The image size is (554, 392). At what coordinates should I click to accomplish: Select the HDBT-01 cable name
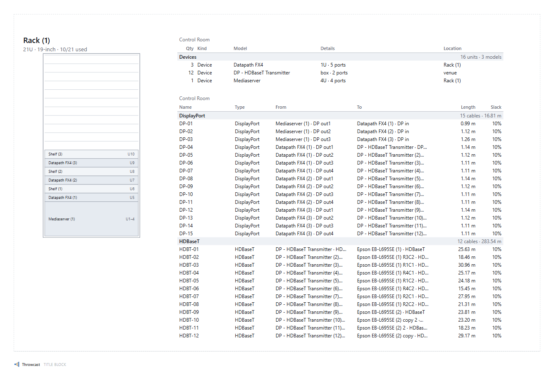pyautogui.click(x=189, y=249)
